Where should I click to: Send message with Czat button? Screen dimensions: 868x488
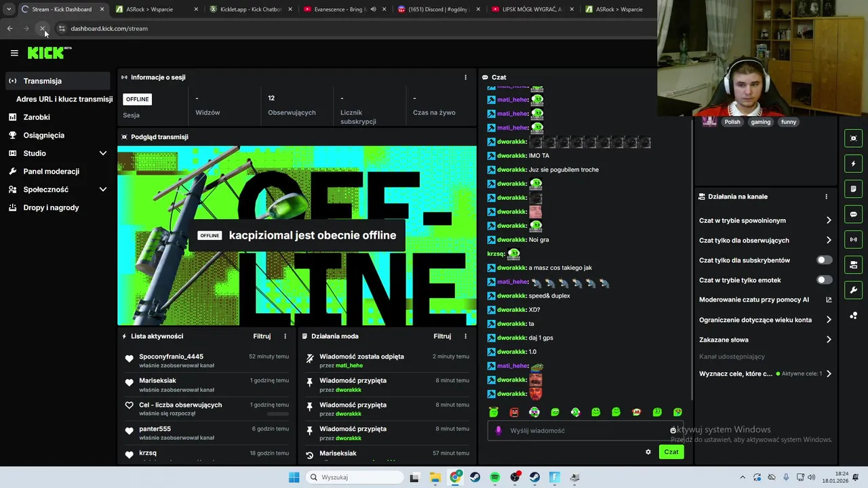point(671,452)
